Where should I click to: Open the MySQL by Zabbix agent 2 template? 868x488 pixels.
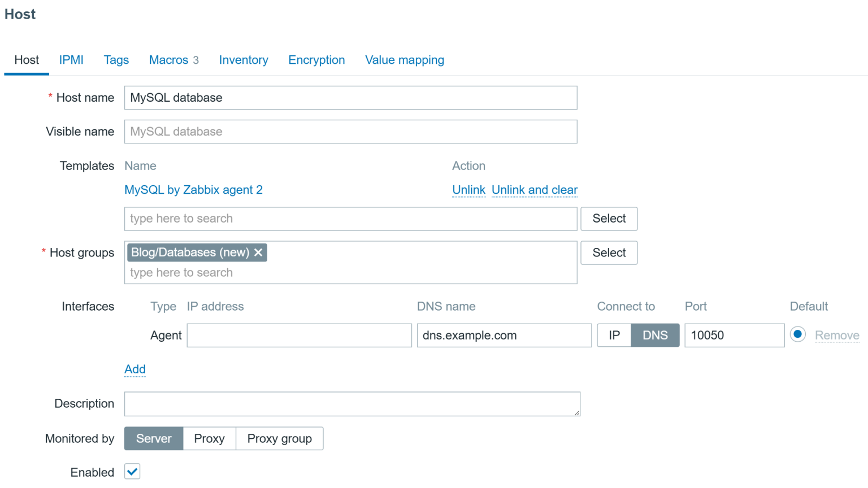[193, 190]
